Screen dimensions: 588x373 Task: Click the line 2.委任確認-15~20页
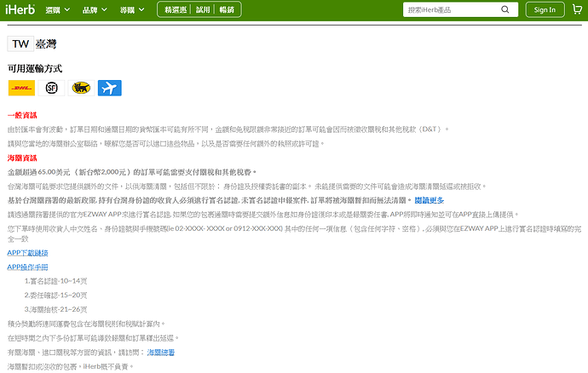point(56,296)
